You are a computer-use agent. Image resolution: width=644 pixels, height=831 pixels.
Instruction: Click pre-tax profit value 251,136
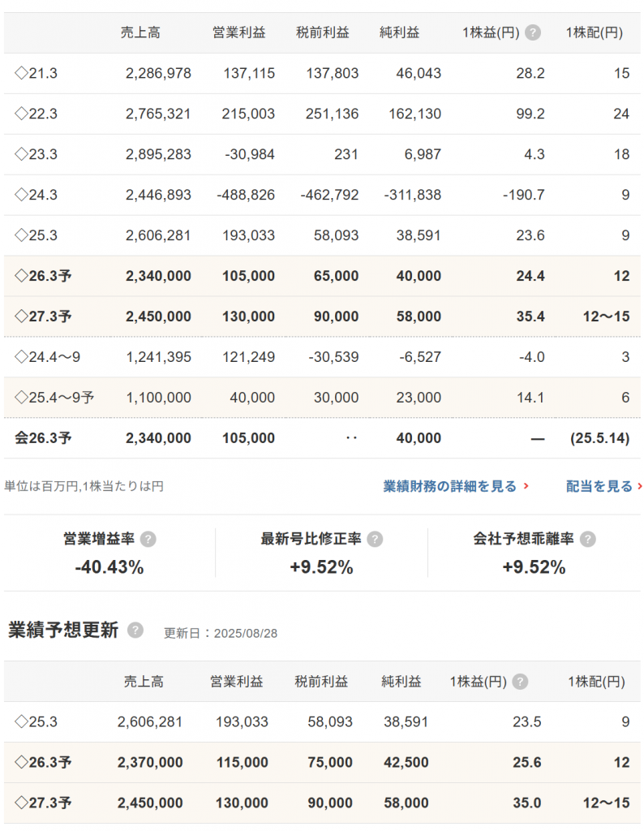coord(332,114)
